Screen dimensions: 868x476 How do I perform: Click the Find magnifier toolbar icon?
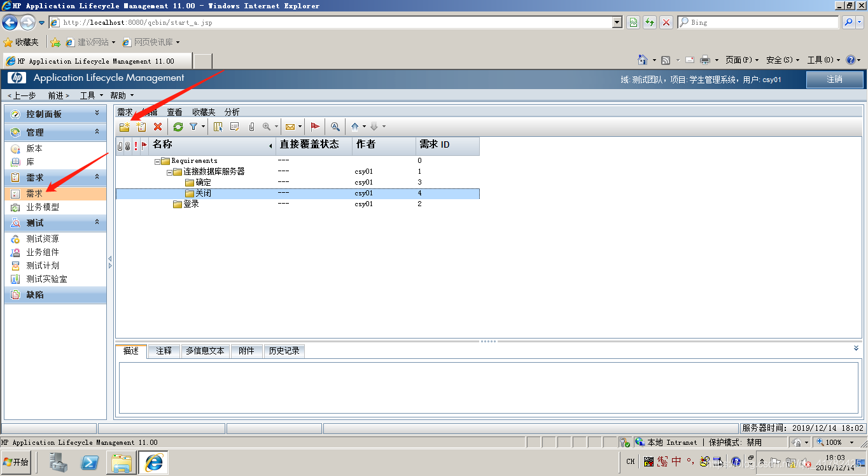coord(335,127)
